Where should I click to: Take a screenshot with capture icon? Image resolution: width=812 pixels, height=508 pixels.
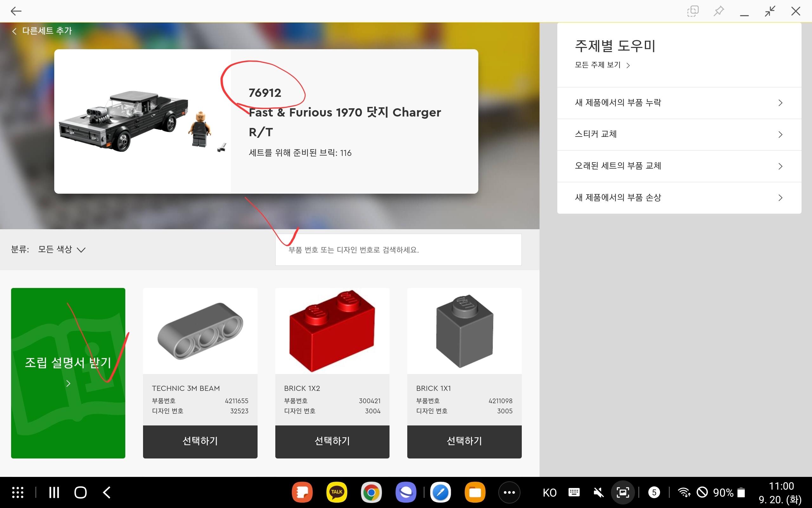click(x=623, y=492)
